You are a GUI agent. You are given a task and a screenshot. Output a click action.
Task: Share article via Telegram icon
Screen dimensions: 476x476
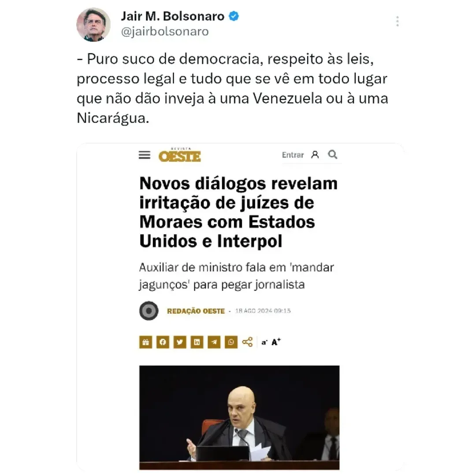[214, 342]
